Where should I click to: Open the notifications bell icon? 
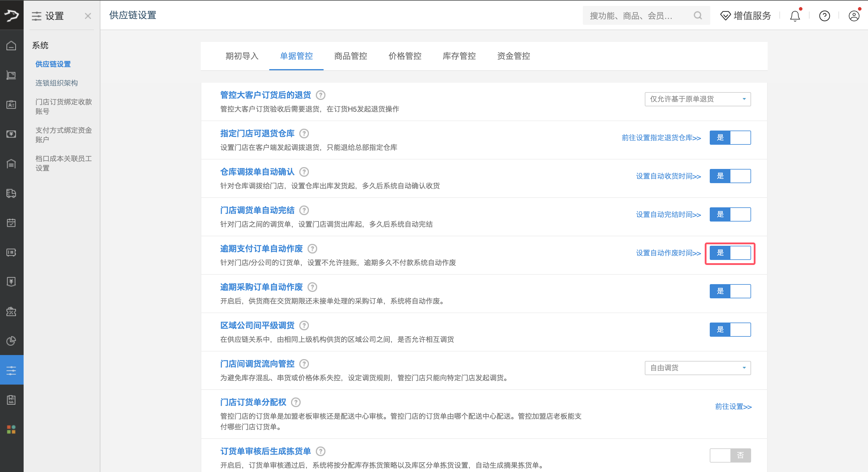click(x=794, y=16)
